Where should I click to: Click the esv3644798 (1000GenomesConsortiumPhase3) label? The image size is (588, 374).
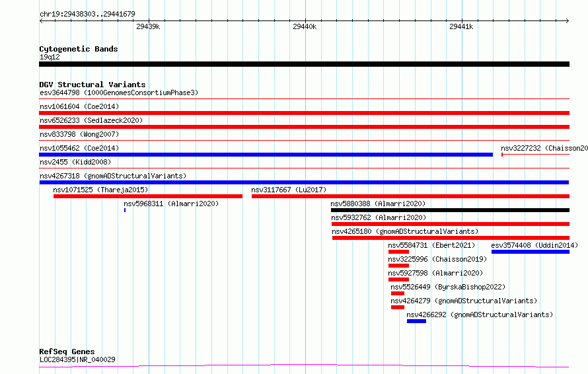(119, 93)
